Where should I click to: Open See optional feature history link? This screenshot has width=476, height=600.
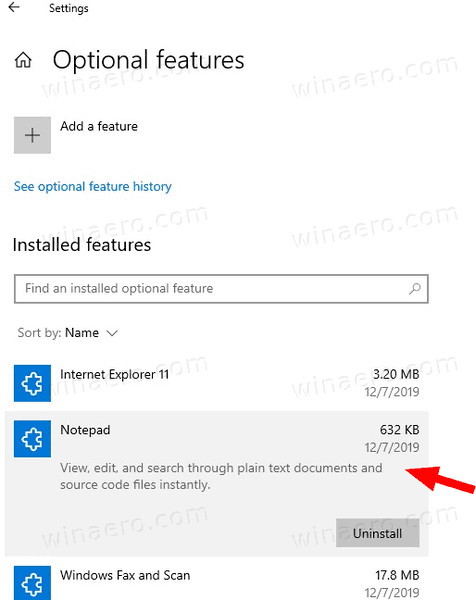(93, 186)
